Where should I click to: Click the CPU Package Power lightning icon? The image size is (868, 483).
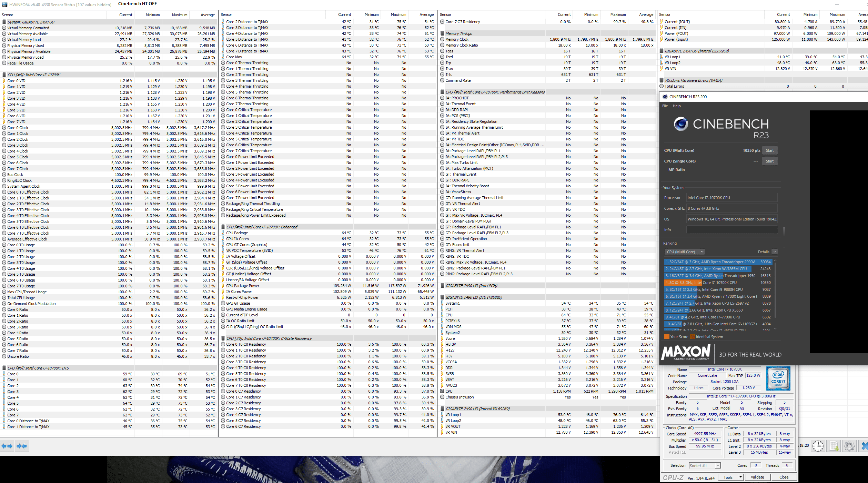(223, 286)
